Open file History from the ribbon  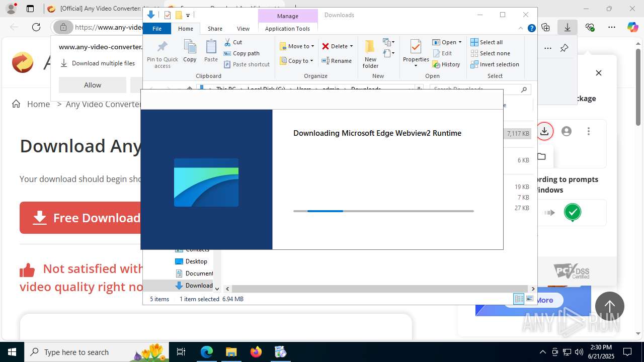[x=446, y=64]
